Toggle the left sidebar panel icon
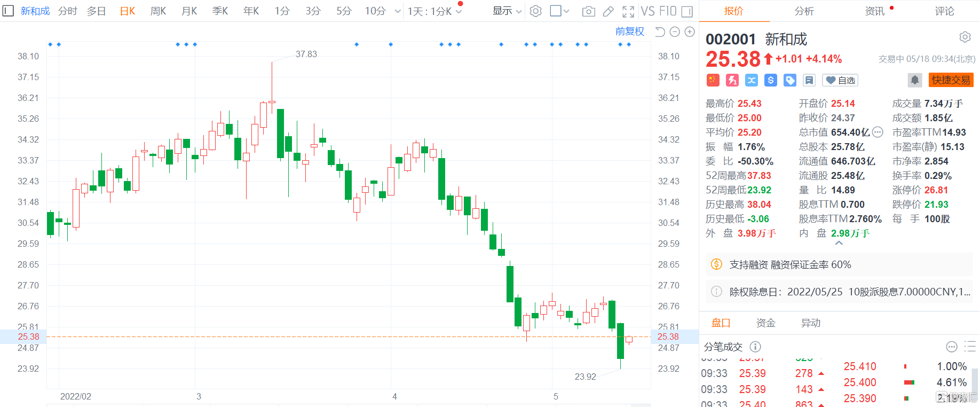This screenshot has height=407, width=980. click(8, 11)
